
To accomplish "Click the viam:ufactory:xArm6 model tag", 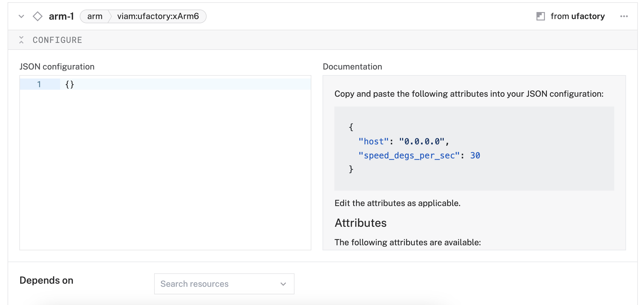I will [158, 16].
